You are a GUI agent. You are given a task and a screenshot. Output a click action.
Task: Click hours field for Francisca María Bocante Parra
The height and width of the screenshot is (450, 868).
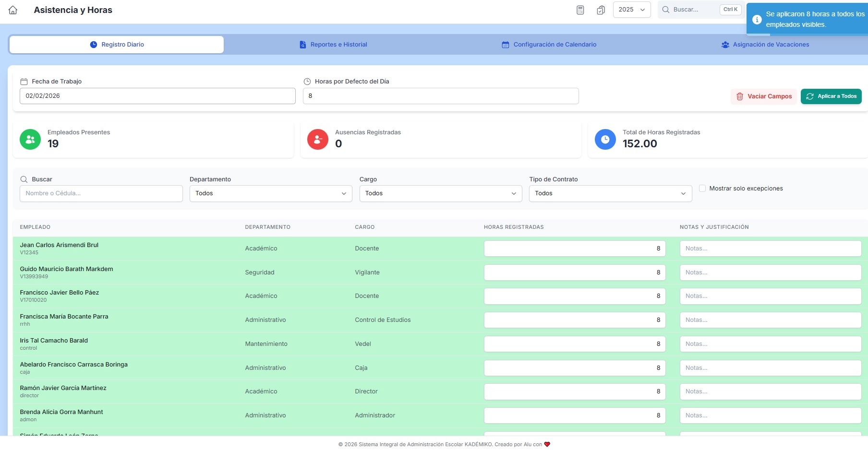pos(575,320)
